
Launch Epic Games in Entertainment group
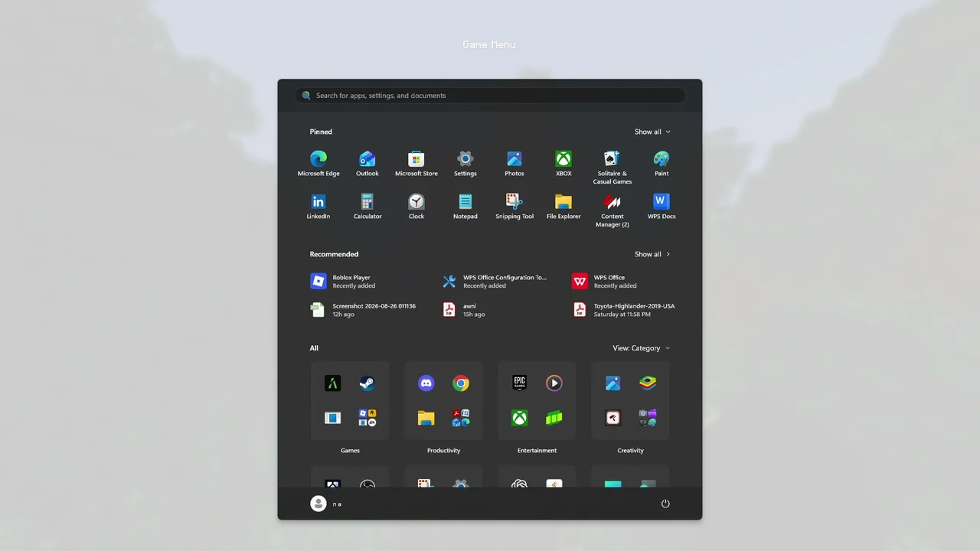point(520,383)
